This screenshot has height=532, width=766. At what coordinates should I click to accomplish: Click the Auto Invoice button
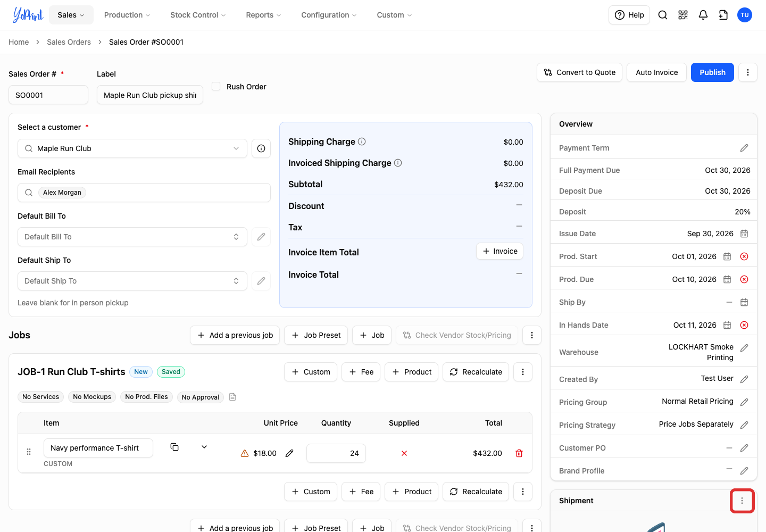click(657, 72)
